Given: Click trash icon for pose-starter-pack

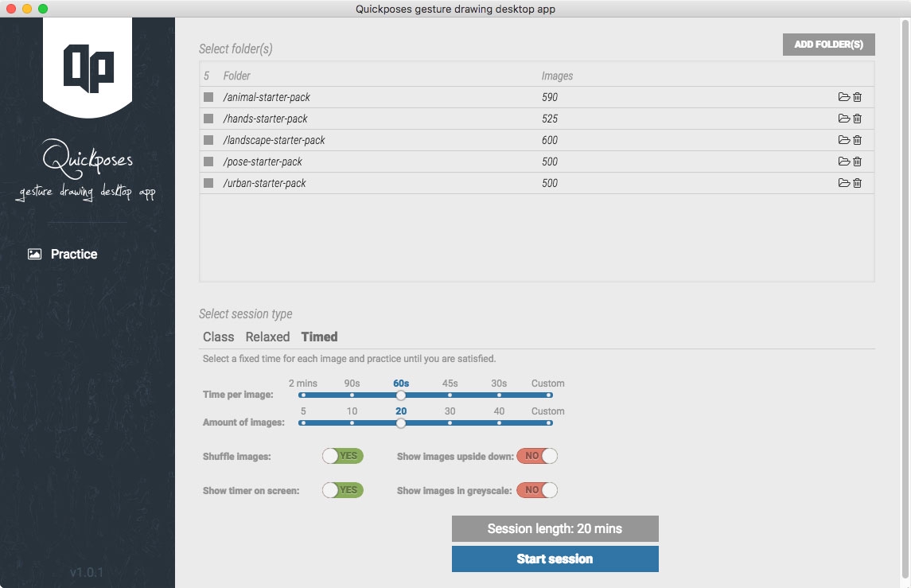Looking at the screenshot, I should click(x=857, y=162).
